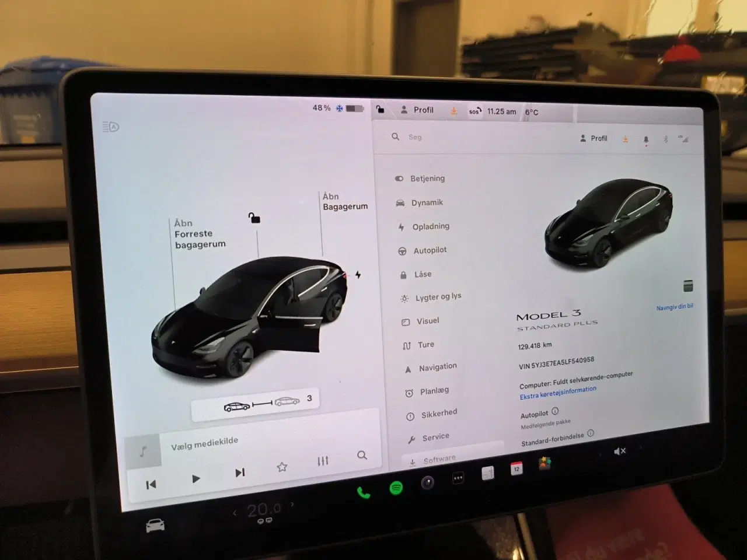Open the Toybox app icon
The width and height of the screenshot is (747, 560).
pos(544,464)
